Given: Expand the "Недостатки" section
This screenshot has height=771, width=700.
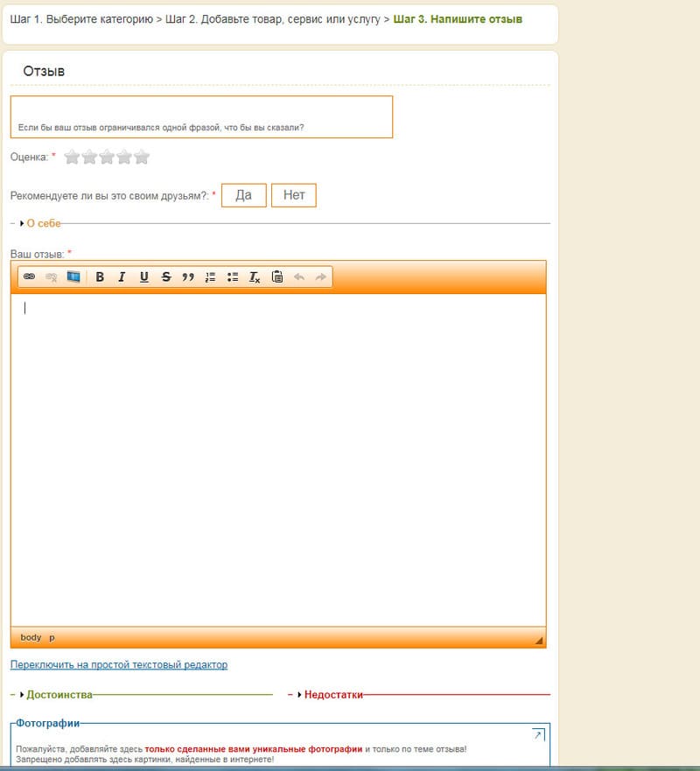Looking at the screenshot, I should click(332, 695).
